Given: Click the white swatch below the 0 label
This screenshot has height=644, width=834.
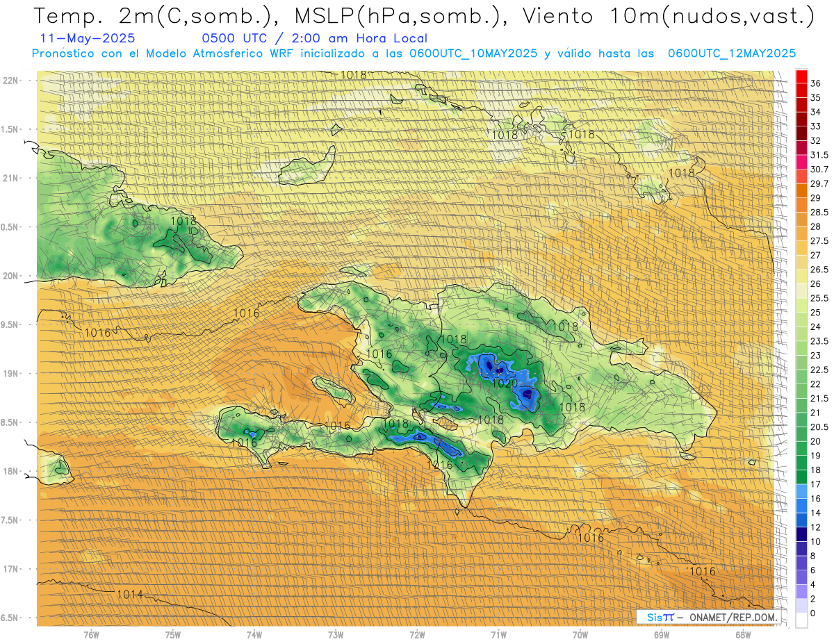Looking at the screenshot, I should point(801,620).
